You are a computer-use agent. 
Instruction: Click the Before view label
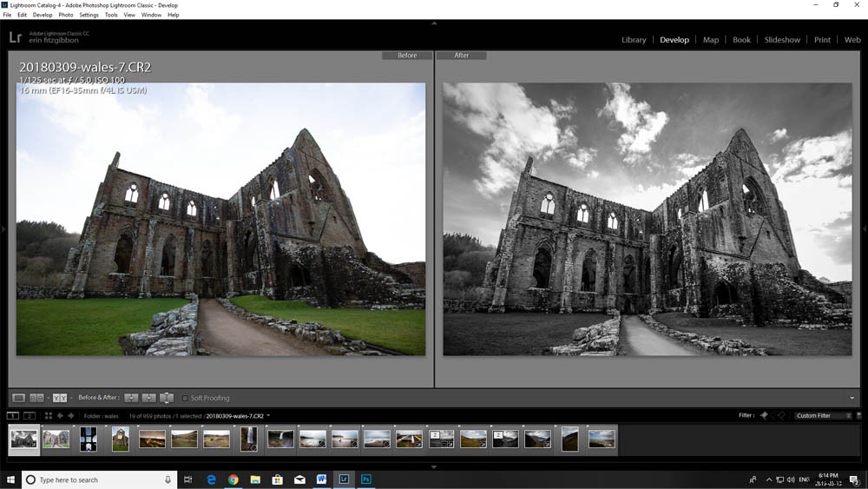pyautogui.click(x=407, y=56)
